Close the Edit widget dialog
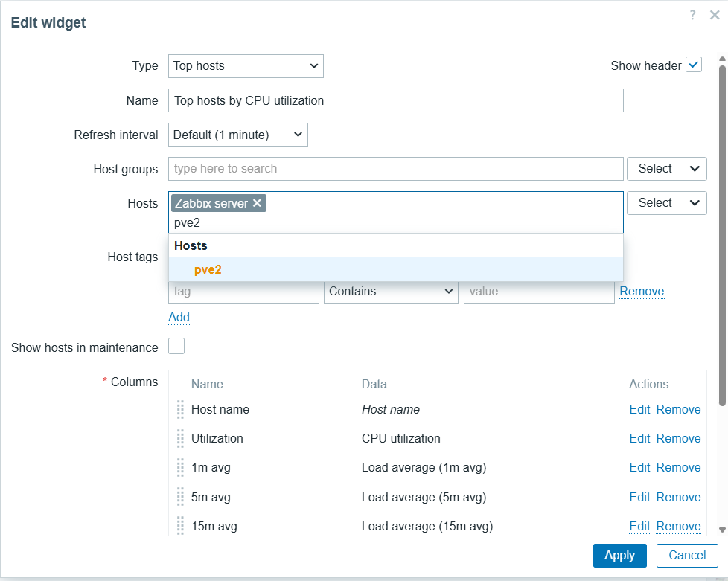This screenshot has width=728, height=581. 715,15
